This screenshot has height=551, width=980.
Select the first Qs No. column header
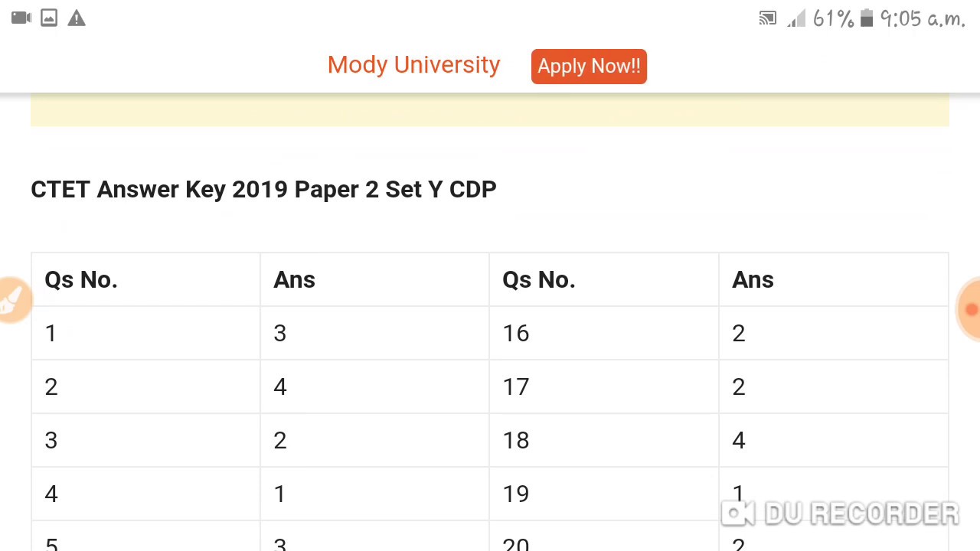[x=81, y=280]
